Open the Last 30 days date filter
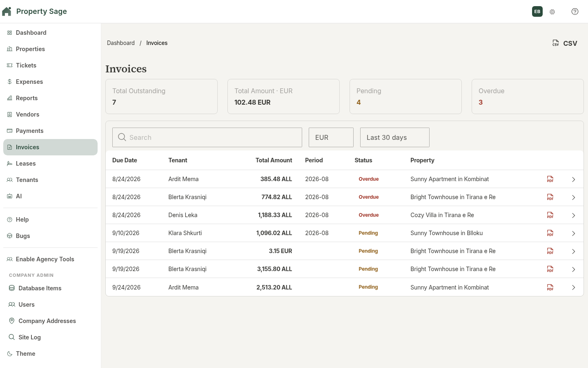 coord(395,137)
